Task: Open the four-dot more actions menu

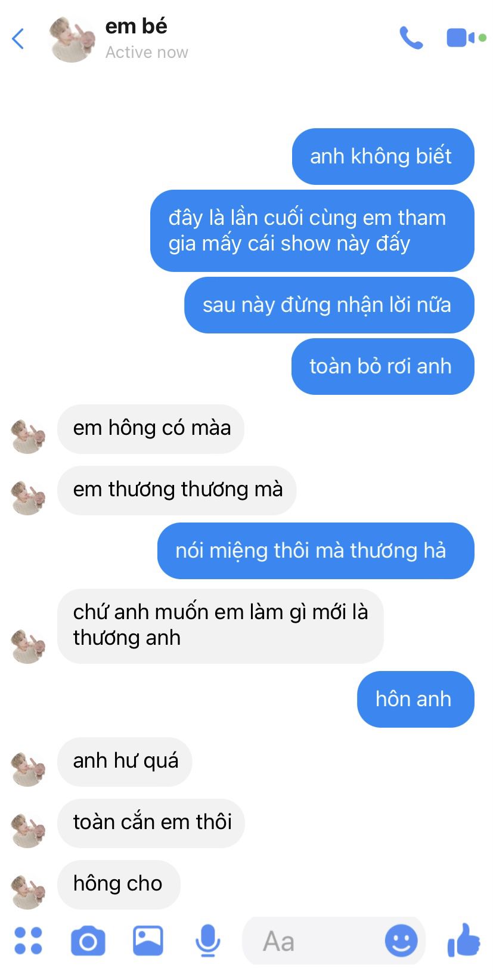Action: (x=28, y=941)
